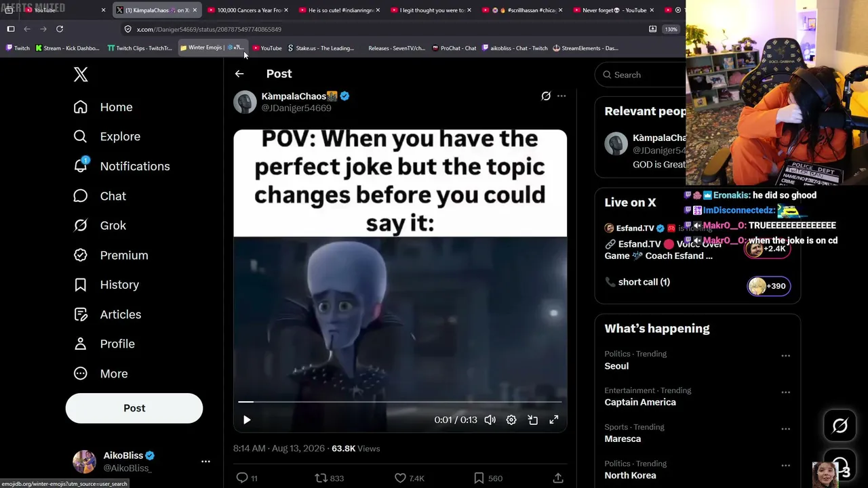Click the browser back arrow

pyautogui.click(x=27, y=29)
